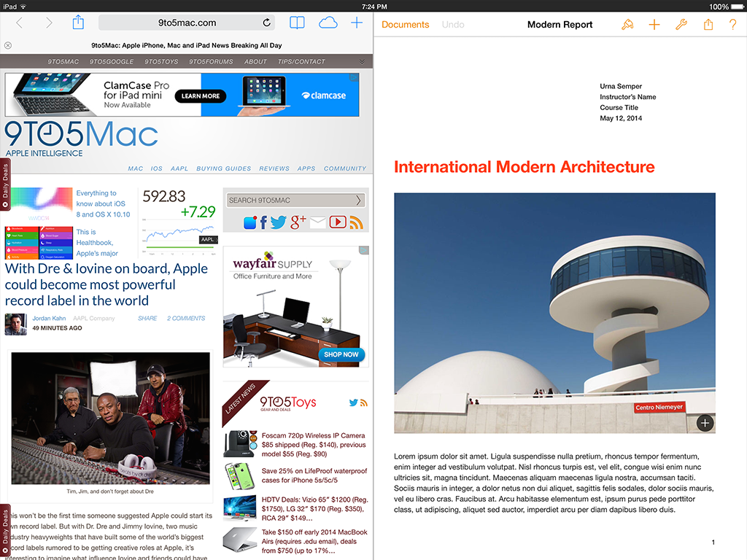Open Safari share sheet
The image size is (747, 560).
(78, 23)
